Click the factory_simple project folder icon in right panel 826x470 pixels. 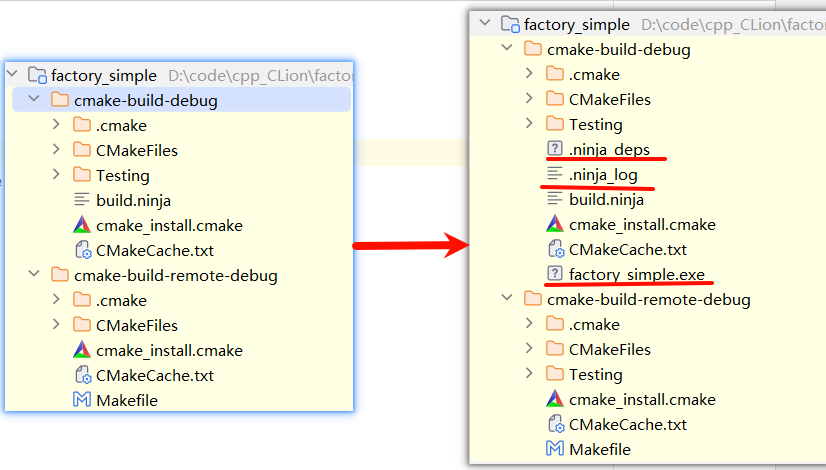coord(510,24)
